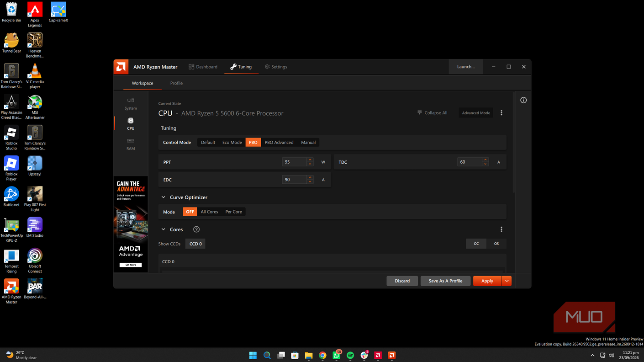Click the Windows Start button
Viewport: 644px width, 362px height.
coord(253,355)
